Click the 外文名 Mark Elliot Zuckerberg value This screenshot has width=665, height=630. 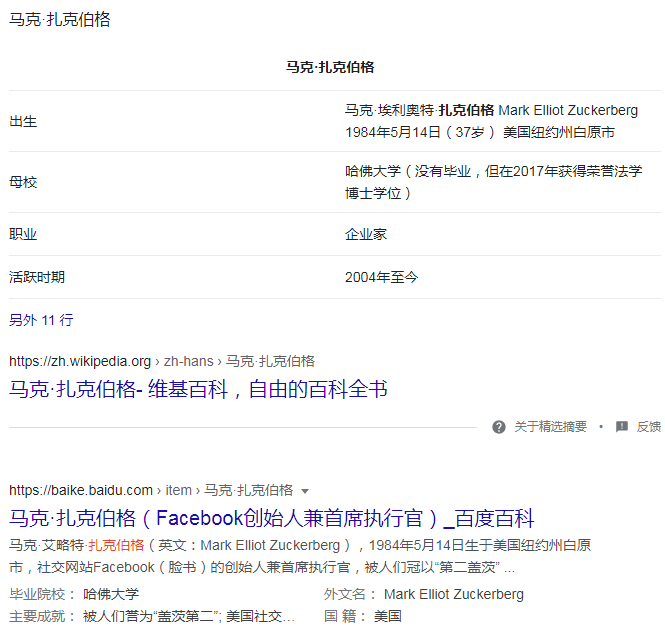[454, 594]
